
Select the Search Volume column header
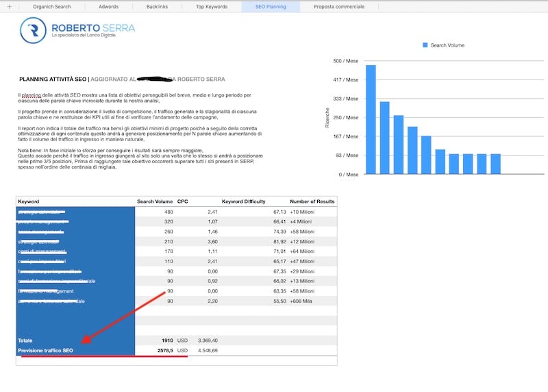[155, 201]
